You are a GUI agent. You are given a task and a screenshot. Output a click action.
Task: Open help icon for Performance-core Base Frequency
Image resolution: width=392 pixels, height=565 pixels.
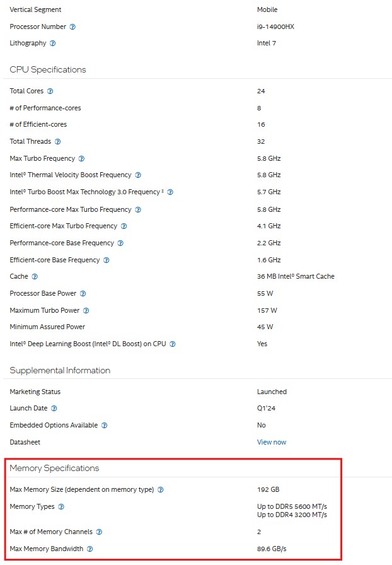121,243
